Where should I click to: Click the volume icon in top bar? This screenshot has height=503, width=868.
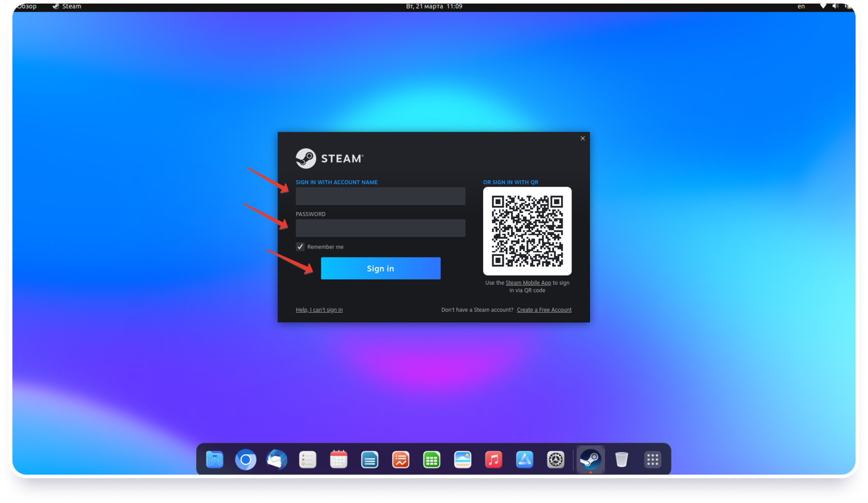(835, 6)
